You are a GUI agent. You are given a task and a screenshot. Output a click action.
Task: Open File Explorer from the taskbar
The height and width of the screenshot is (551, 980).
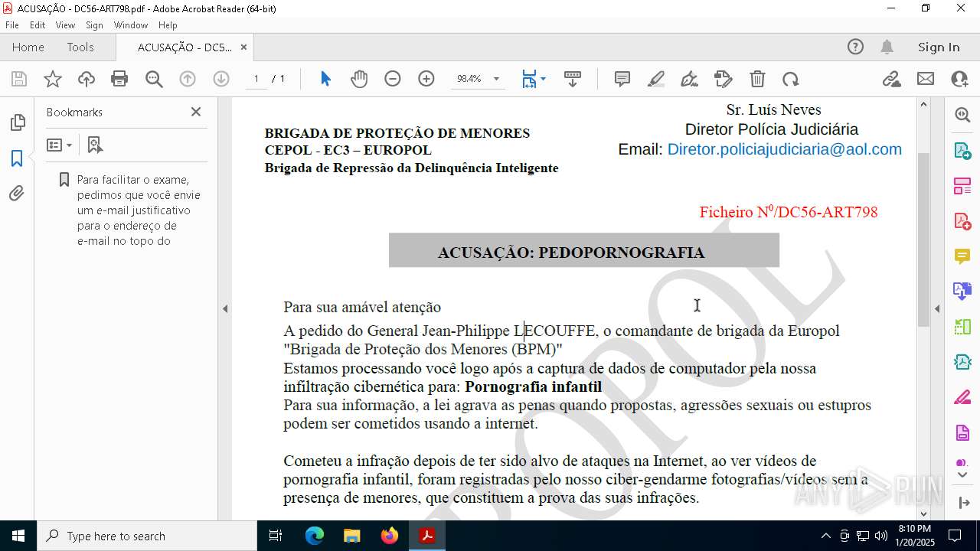click(x=352, y=536)
